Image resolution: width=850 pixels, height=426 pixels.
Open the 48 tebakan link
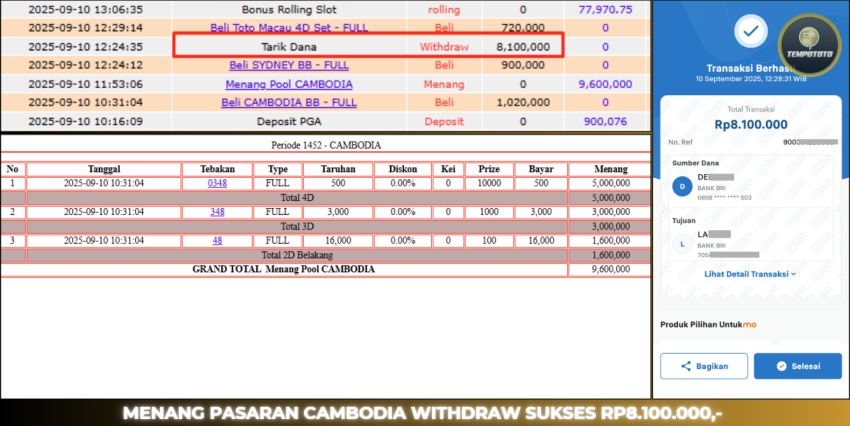point(217,241)
